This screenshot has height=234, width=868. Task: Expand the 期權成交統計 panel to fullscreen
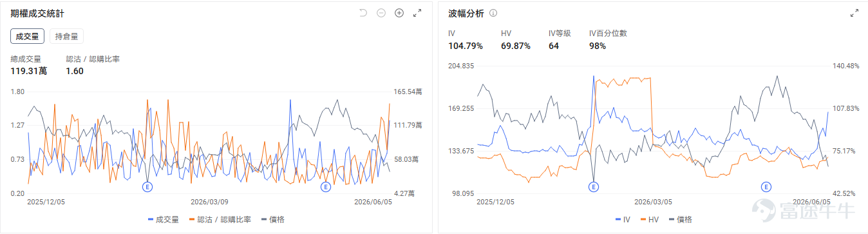417,13
